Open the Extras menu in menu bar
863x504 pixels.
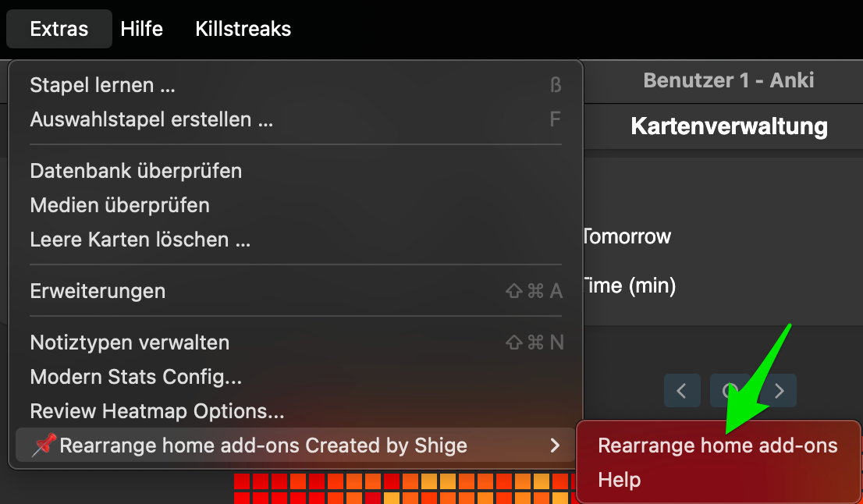pyautogui.click(x=59, y=30)
